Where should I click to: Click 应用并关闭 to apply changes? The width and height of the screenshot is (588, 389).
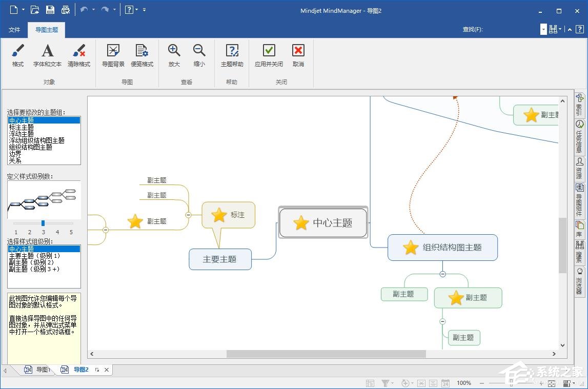[268, 55]
